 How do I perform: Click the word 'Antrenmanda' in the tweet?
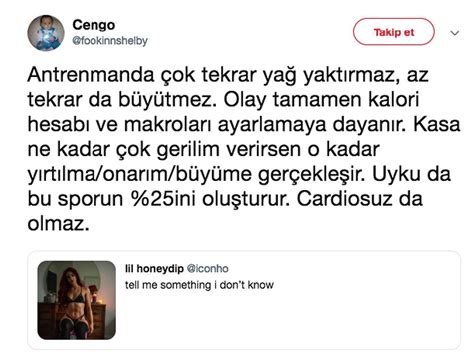[x=91, y=75]
